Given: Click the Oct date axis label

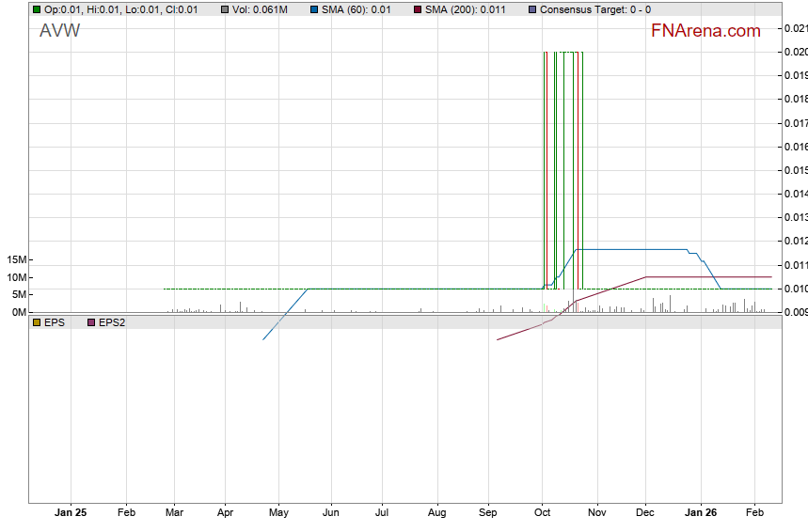Looking at the screenshot, I should (x=543, y=513).
